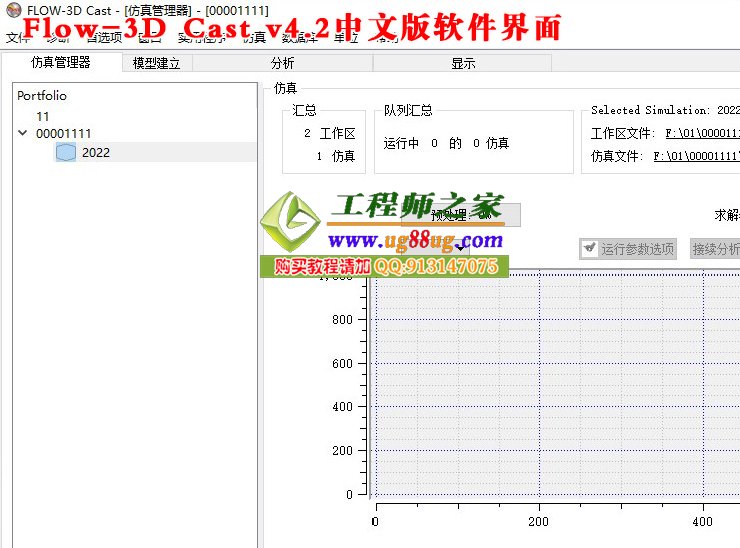Open the 文件 menu
The width and height of the screenshot is (740, 548).
click(x=17, y=37)
